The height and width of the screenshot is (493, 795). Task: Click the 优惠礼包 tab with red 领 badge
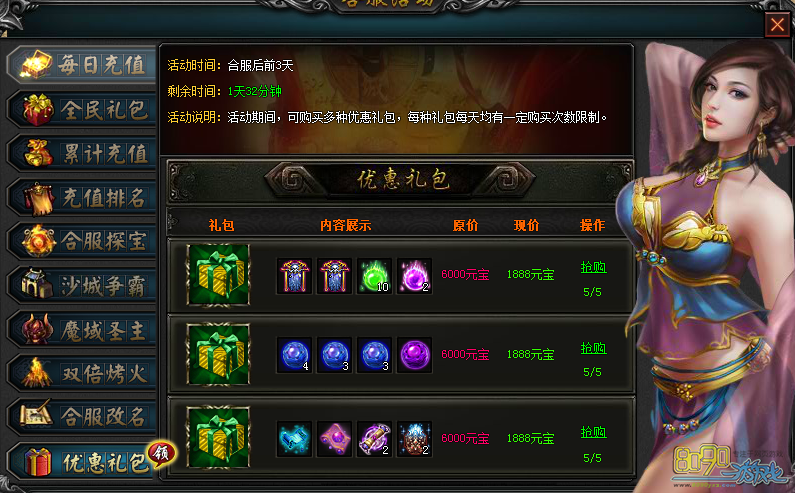point(83,461)
